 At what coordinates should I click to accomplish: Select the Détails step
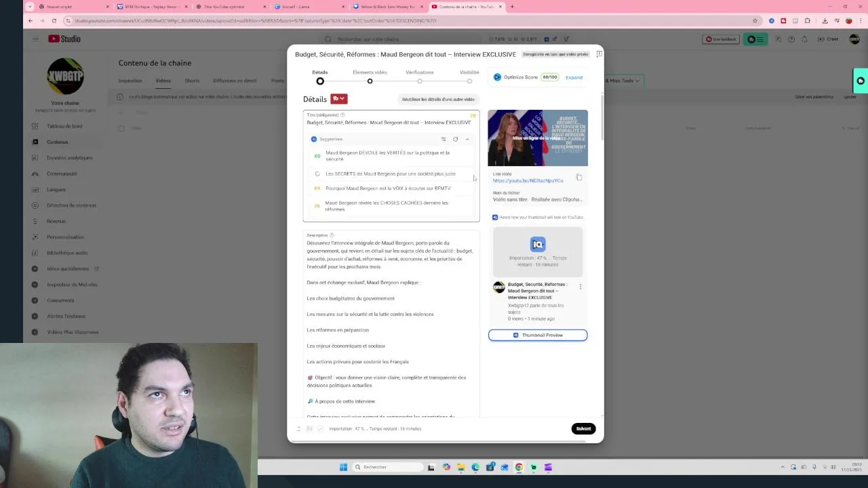[x=320, y=77]
